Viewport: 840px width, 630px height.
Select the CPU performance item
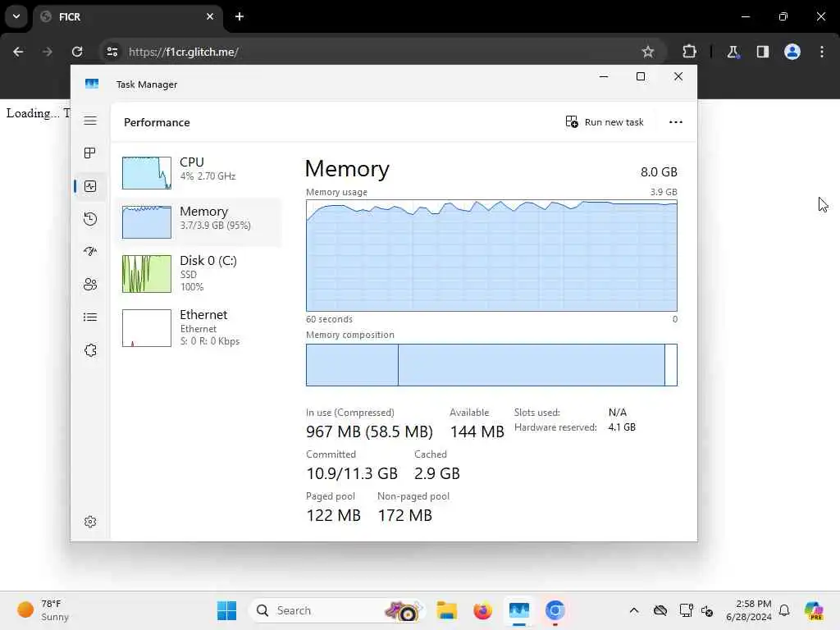click(x=199, y=172)
